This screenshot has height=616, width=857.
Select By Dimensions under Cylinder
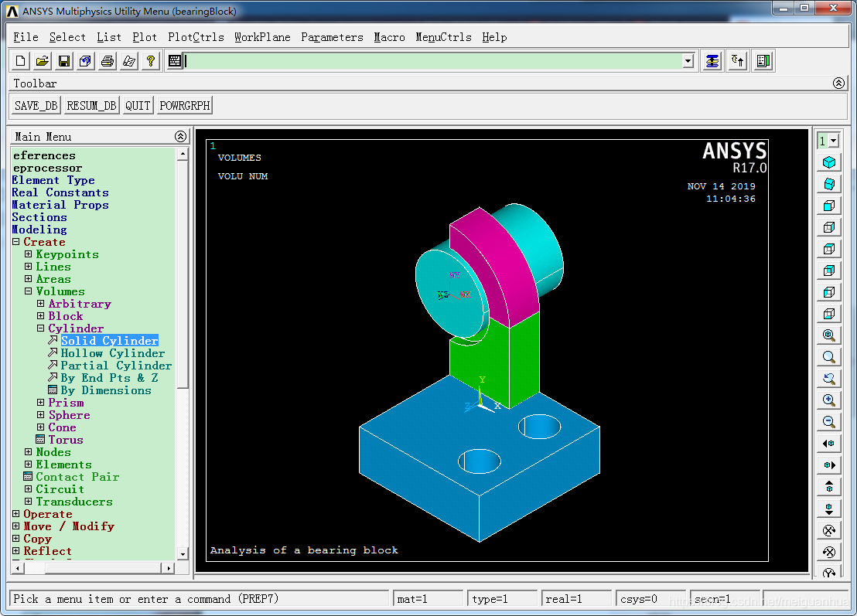pyautogui.click(x=105, y=390)
